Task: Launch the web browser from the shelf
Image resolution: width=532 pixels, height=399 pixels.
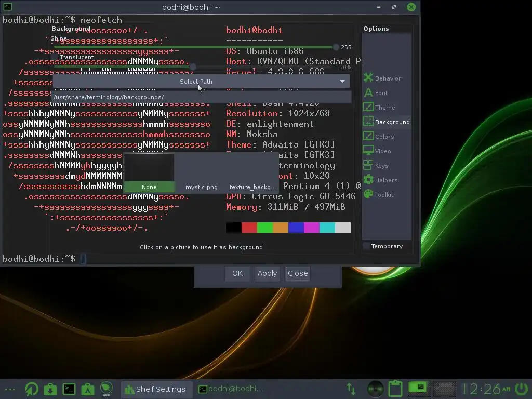Action: (x=32, y=389)
